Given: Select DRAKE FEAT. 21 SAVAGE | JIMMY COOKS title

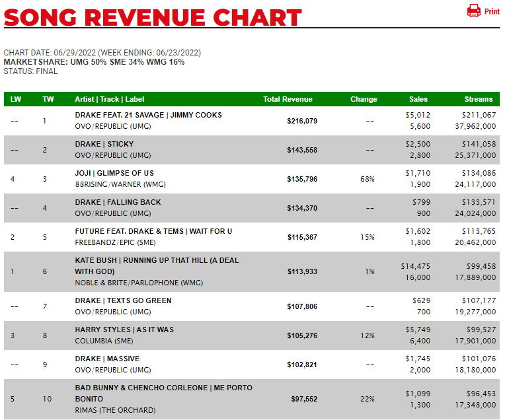Looking at the screenshot, I should click(x=149, y=115).
